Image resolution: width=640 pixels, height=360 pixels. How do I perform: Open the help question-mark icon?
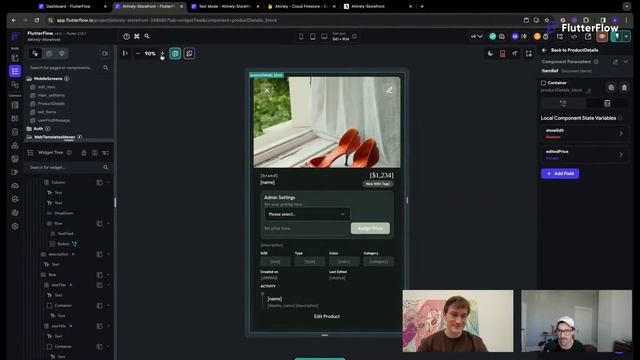pyautogui.click(x=127, y=36)
